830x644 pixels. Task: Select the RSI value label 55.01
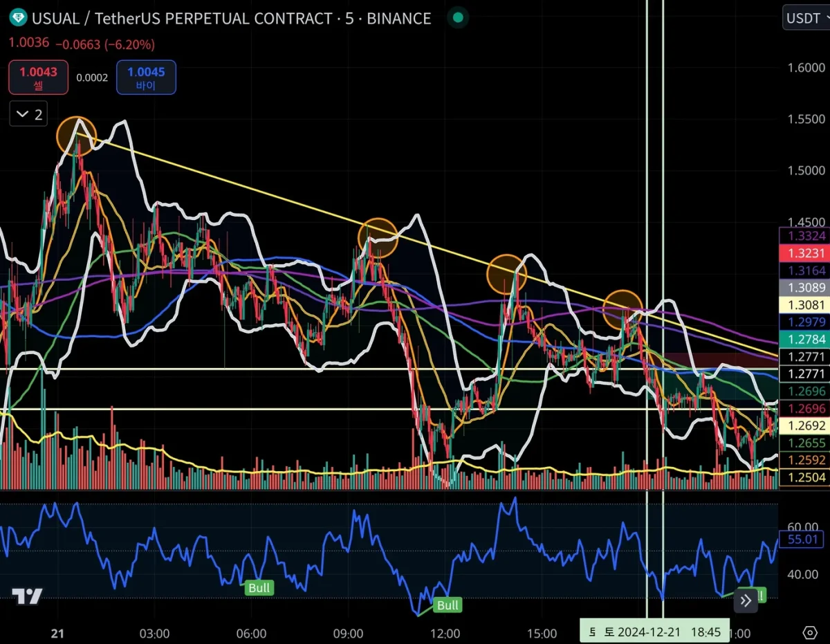(803, 540)
